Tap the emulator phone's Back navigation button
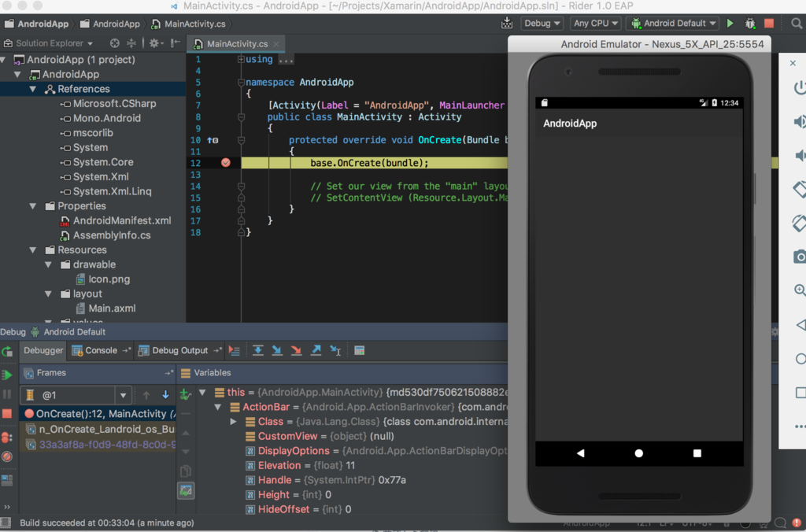806x532 pixels. [x=581, y=453]
